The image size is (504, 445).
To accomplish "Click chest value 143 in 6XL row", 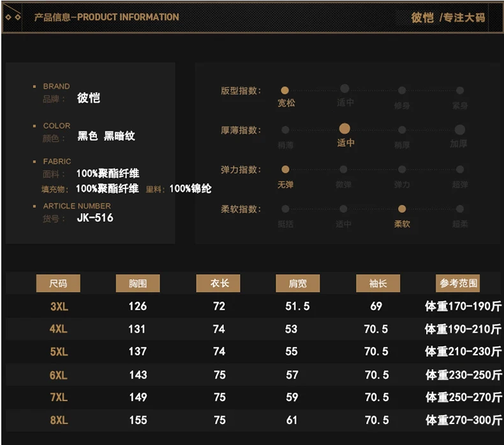I will 138,375.
